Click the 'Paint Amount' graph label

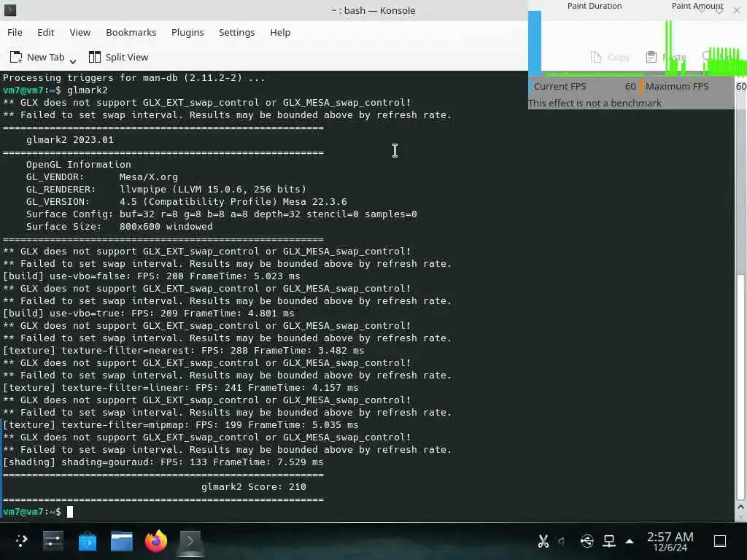tap(697, 6)
